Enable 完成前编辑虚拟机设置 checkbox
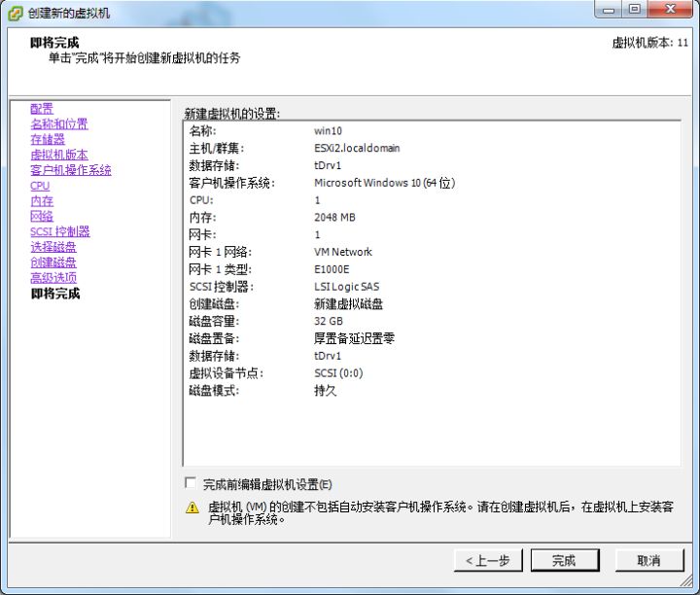Image resolution: width=700 pixels, height=595 pixels. pos(191,483)
